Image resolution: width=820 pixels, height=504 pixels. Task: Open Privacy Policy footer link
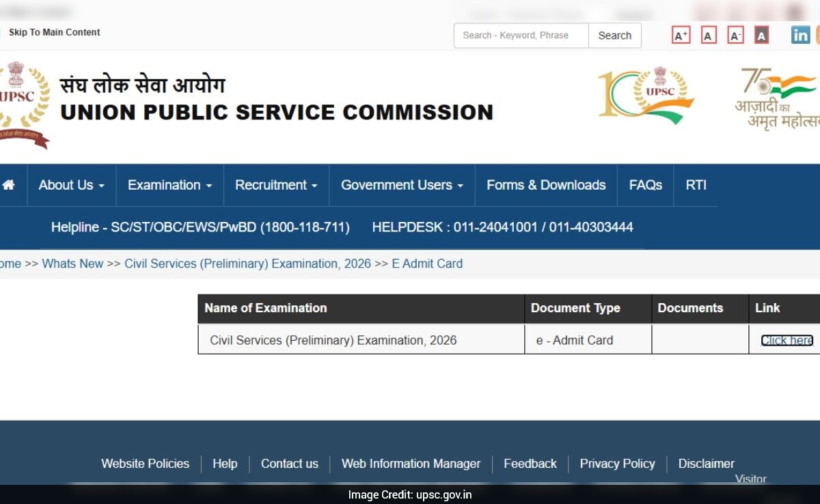point(618,464)
